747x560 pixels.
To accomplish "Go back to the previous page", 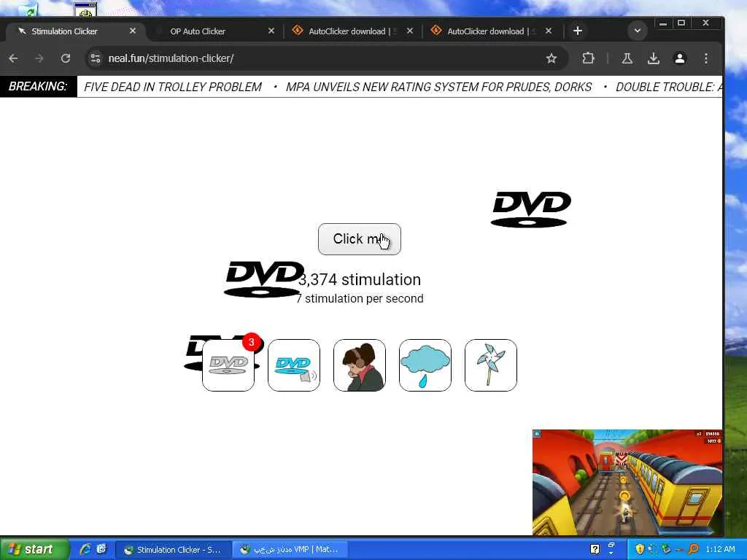I will [13, 58].
